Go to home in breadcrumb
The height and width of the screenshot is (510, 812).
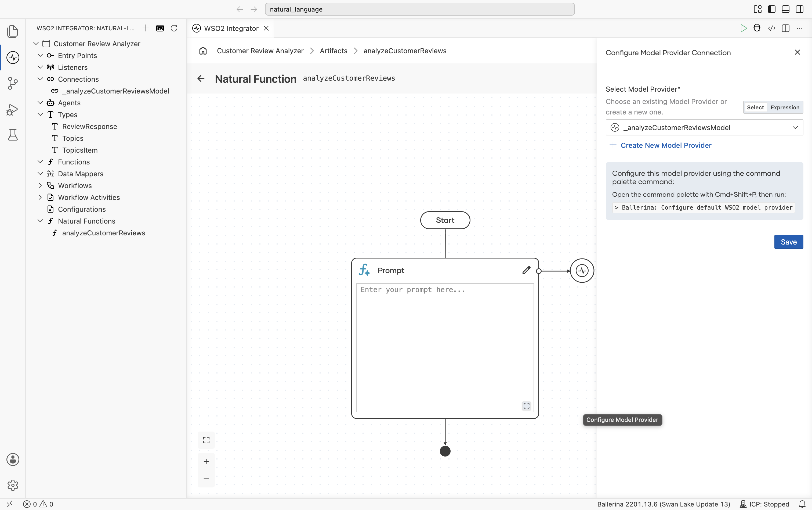(x=203, y=51)
